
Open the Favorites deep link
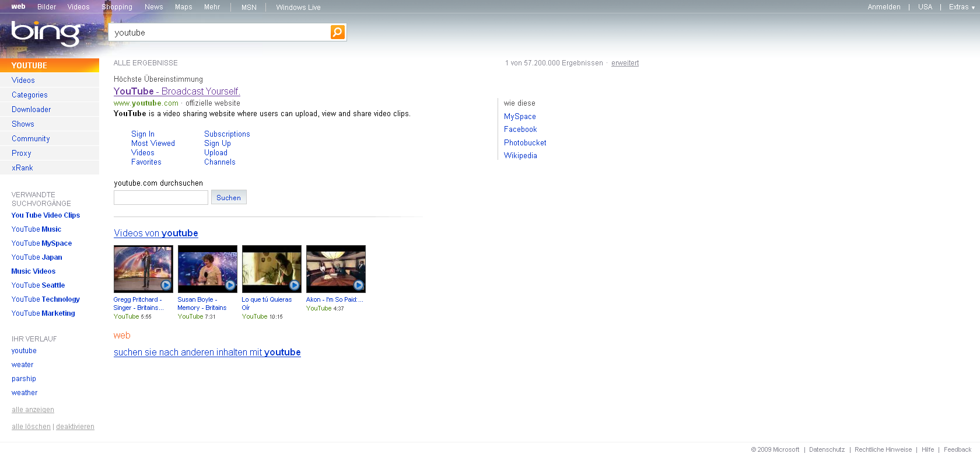pyautogui.click(x=146, y=162)
